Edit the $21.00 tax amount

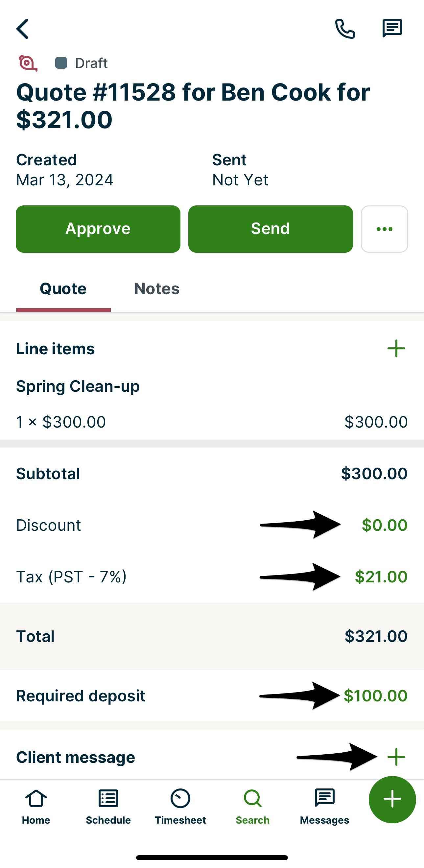click(x=381, y=576)
